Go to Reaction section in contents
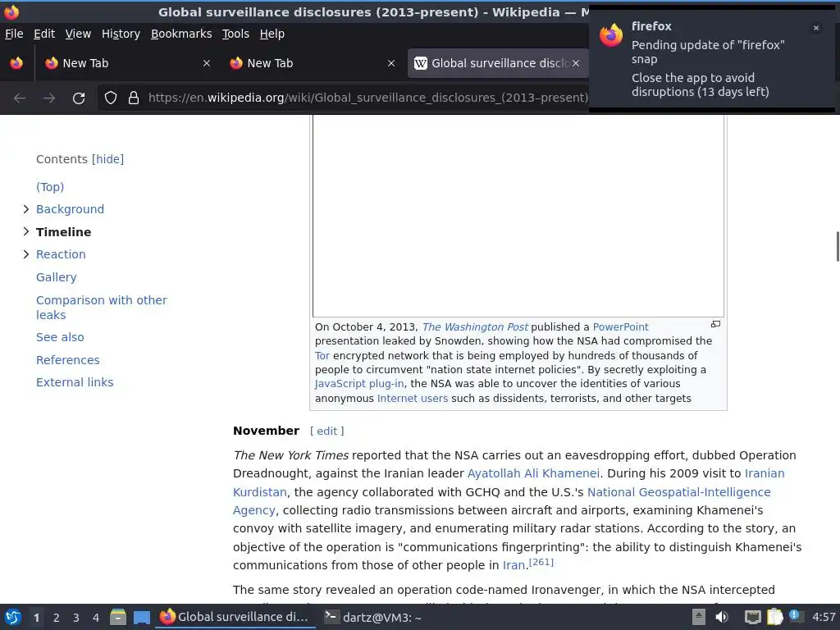The height and width of the screenshot is (630, 840). point(61,254)
